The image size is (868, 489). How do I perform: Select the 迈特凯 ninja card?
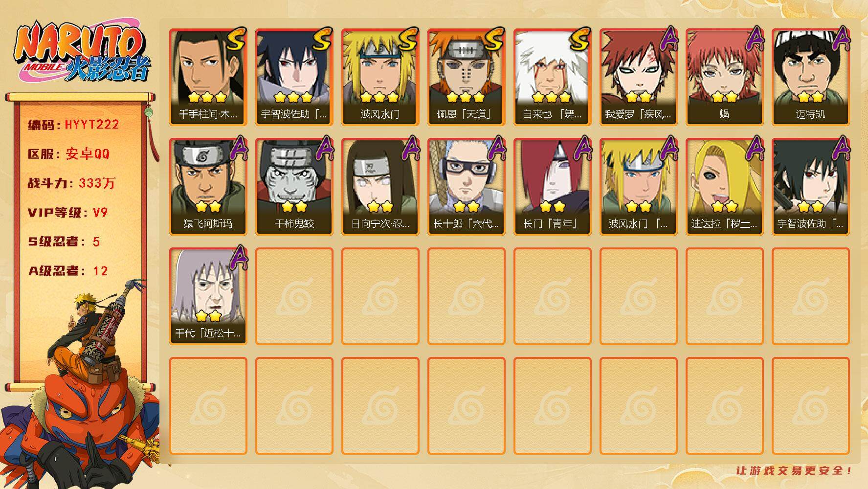810,77
